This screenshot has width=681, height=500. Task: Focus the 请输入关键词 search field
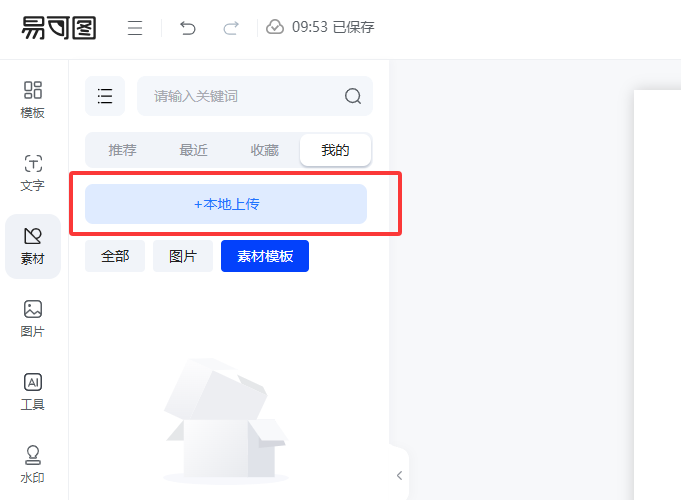pyautogui.click(x=255, y=96)
